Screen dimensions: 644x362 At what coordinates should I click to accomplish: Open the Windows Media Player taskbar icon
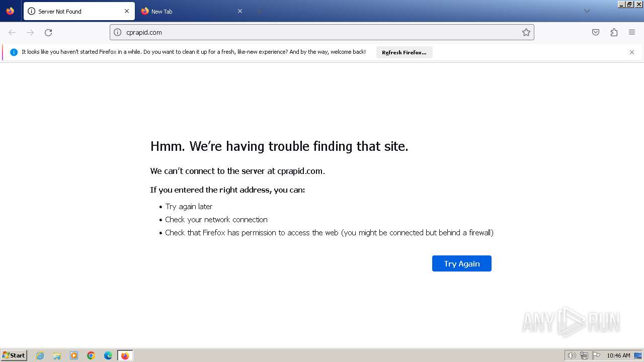click(74, 355)
